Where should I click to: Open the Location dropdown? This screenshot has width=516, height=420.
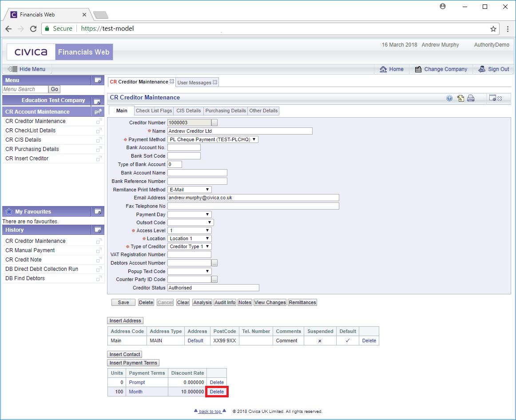point(189,238)
